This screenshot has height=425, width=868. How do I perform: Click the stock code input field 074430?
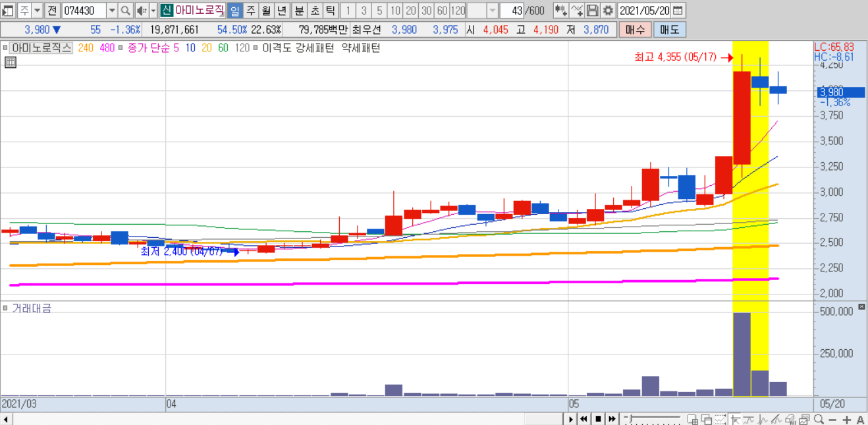pos(84,11)
